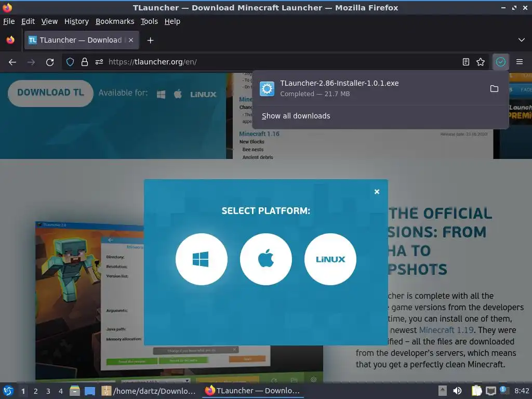This screenshot has height=399, width=532.
Task: Open the clipboard manager tray icon
Action: click(x=477, y=391)
